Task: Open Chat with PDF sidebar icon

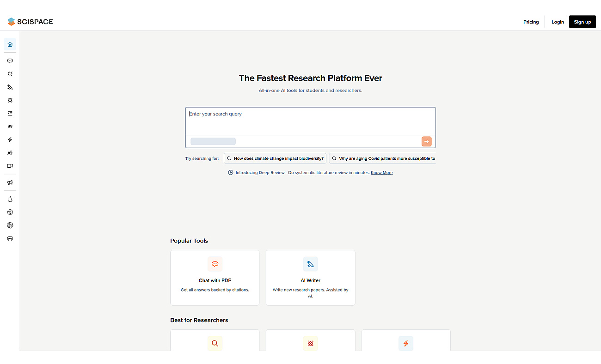Action: [x=10, y=61]
